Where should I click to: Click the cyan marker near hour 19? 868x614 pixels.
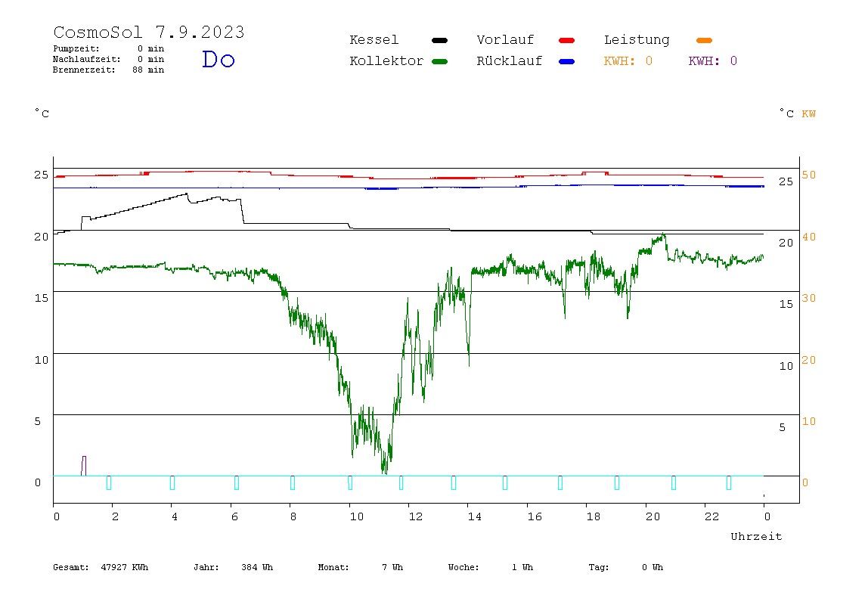pos(617,482)
